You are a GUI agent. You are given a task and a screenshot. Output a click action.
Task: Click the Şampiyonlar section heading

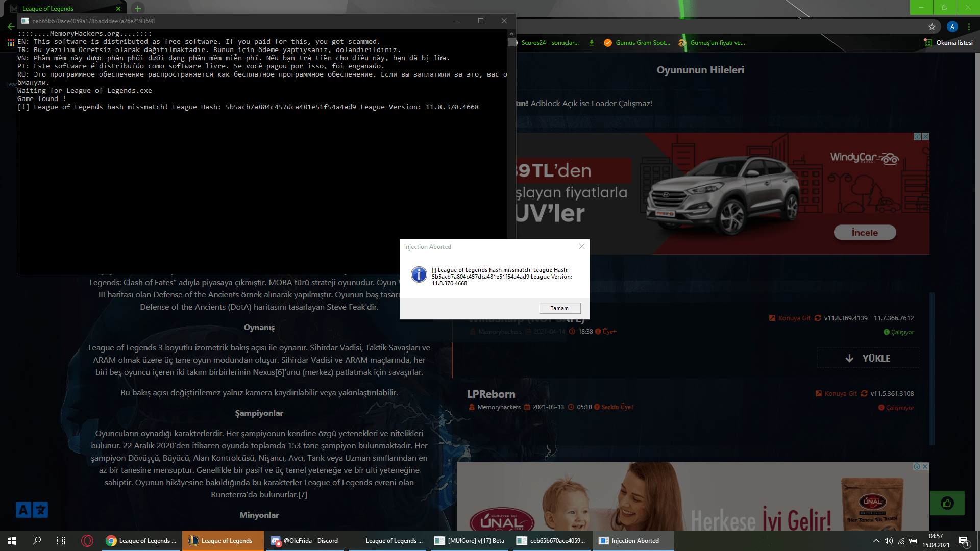click(259, 413)
